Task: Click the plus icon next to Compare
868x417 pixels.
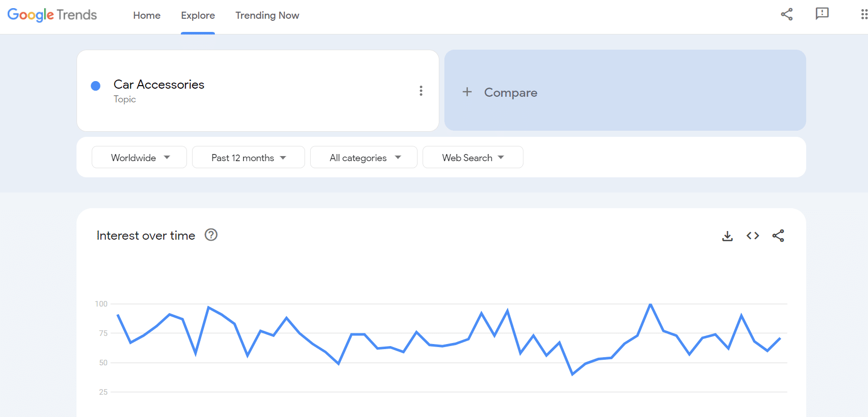Action: coord(467,92)
